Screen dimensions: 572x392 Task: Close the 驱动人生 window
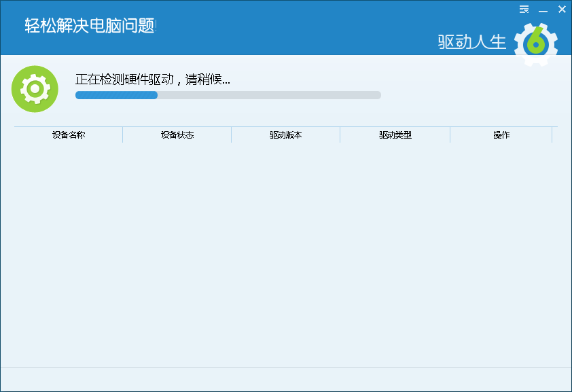point(562,10)
